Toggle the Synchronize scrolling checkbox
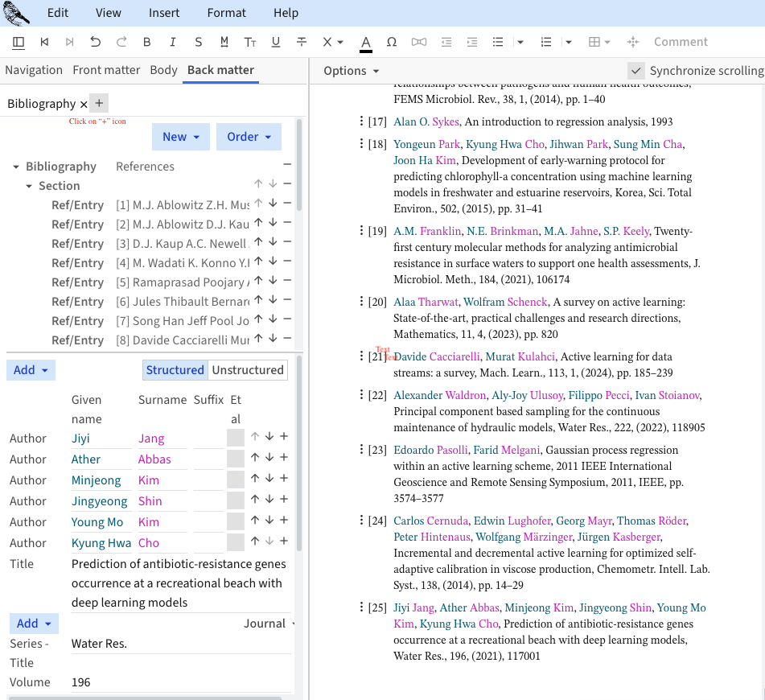The width and height of the screenshot is (765, 700). click(636, 71)
